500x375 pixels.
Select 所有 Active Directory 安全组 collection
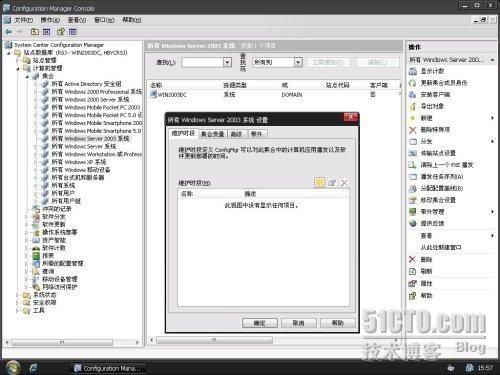coord(86,84)
